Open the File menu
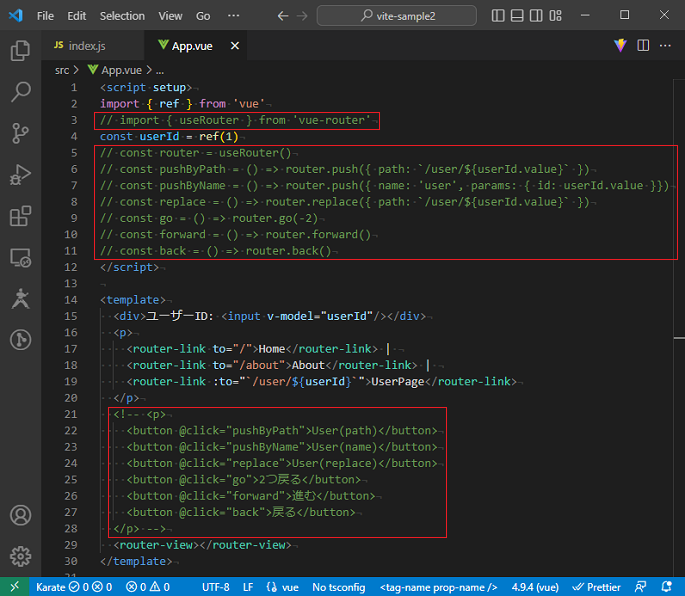The image size is (685, 596). point(45,16)
